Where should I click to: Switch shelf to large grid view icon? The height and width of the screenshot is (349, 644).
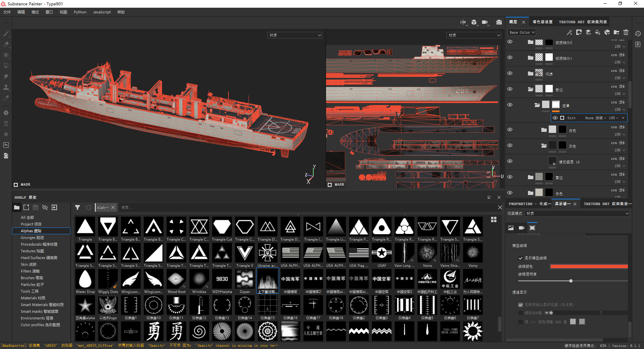tap(494, 219)
